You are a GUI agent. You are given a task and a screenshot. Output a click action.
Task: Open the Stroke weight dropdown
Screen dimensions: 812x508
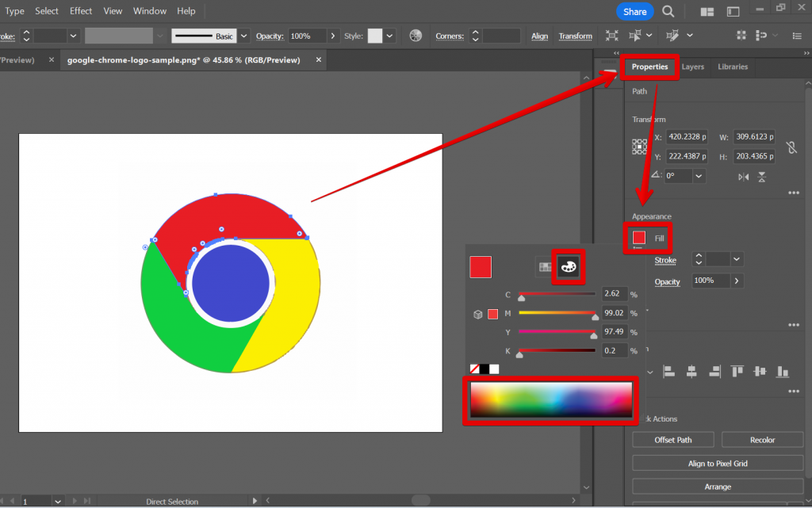pyautogui.click(x=74, y=35)
